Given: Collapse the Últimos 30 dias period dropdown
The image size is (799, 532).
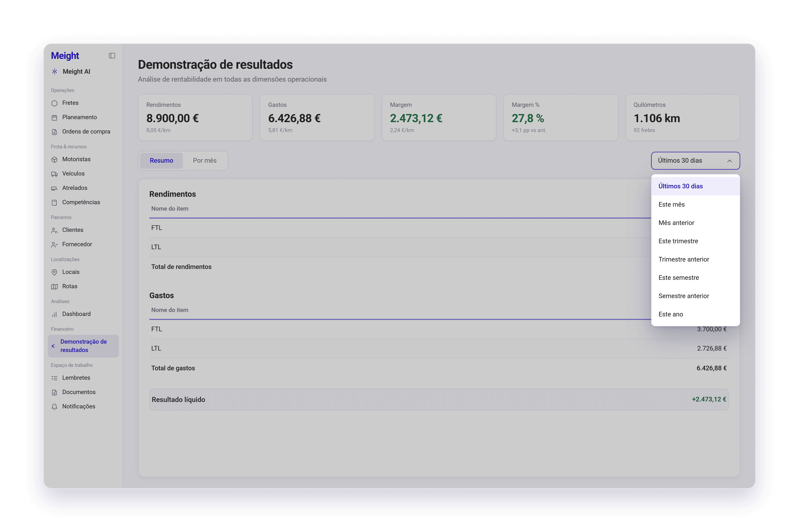Looking at the screenshot, I should click(x=695, y=160).
